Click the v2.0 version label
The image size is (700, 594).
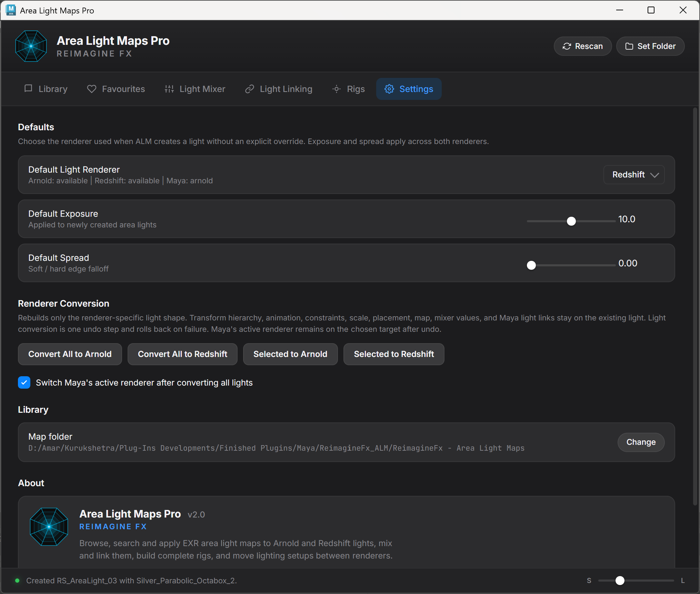coord(196,514)
